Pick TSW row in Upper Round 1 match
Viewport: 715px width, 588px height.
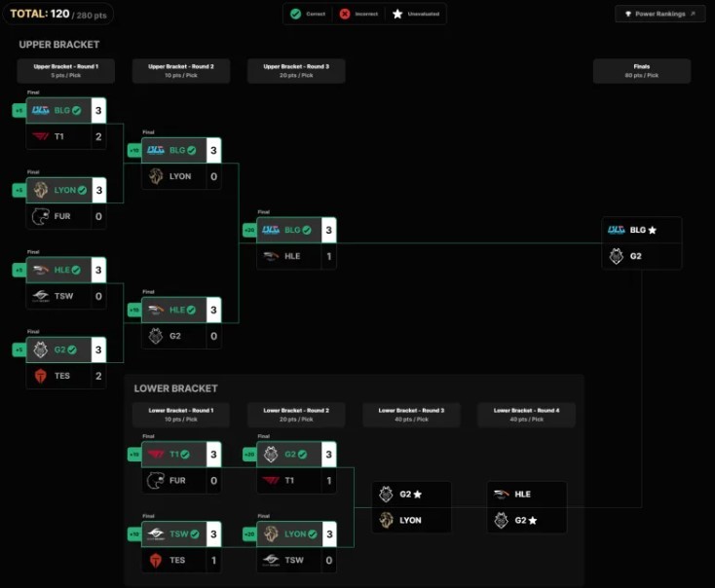(x=66, y=296)
